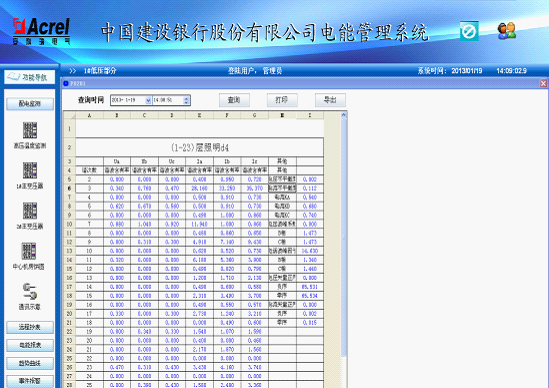Screen dimensions: 549x388
Task: Select the 配电监测 menu section
Action: click(x=30, y=104)
